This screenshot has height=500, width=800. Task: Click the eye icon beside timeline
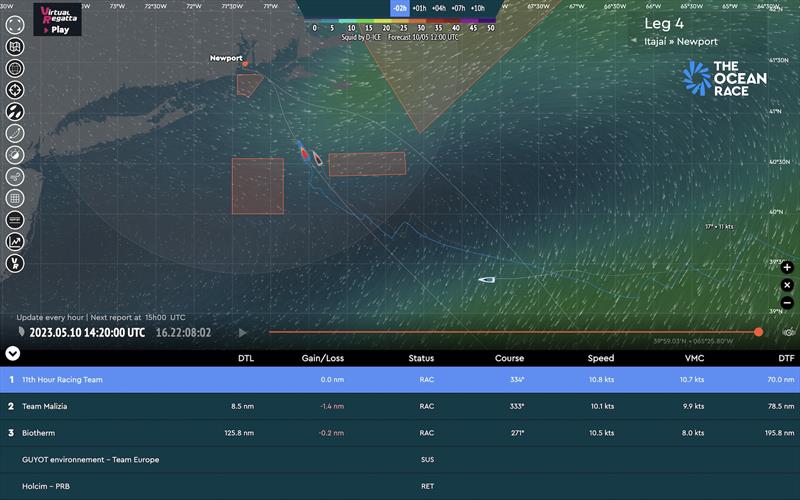[789, 332]
